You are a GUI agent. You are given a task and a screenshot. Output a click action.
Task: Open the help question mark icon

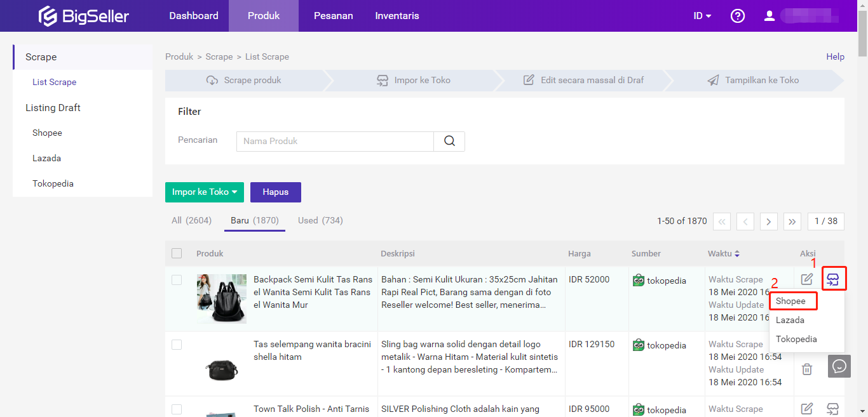tap(738, 16)
